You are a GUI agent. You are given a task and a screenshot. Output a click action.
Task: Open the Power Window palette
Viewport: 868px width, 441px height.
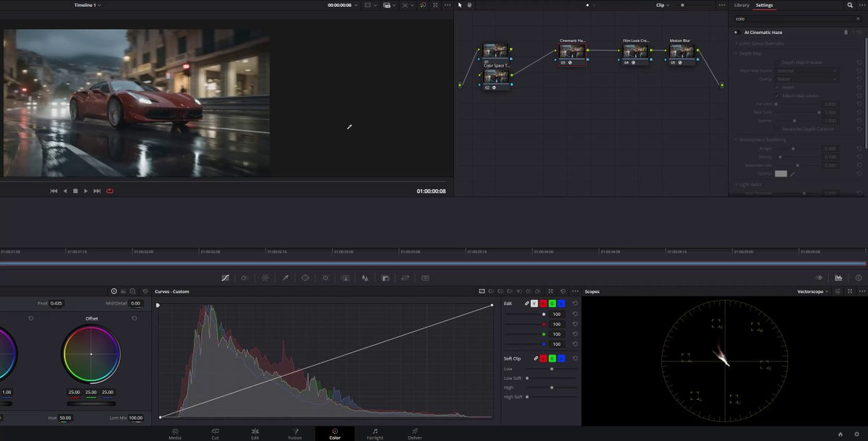click(305, 278)
